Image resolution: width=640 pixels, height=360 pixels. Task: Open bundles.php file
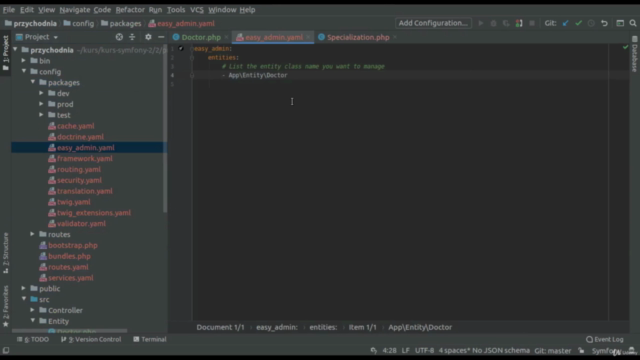pyautogui.click(x=69, y=256)
